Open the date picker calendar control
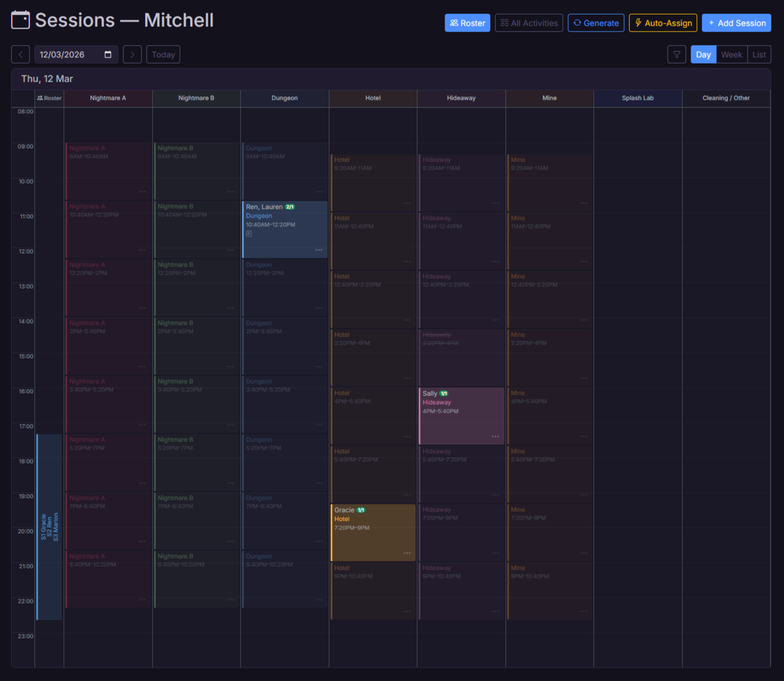Viewport: 784px width, 681px height. (x=108, y=54)
